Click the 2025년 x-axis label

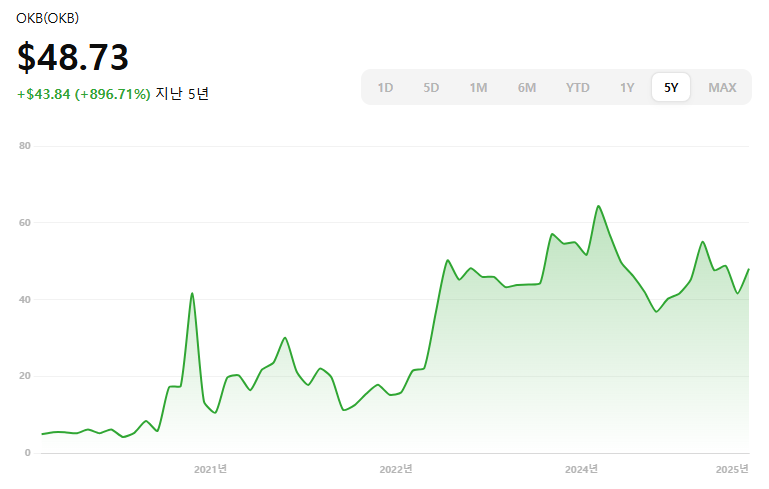point(732,469)
